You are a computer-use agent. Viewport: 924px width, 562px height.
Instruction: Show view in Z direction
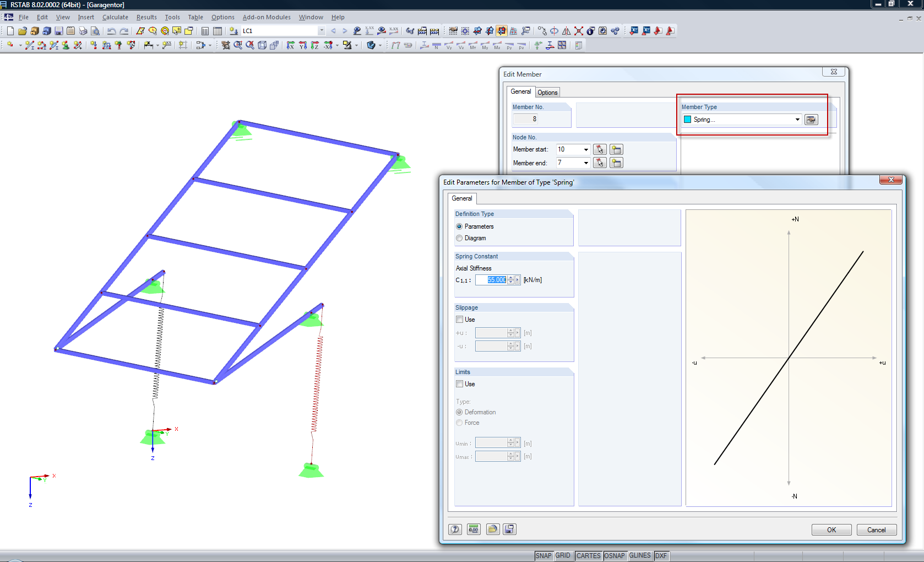click(x=314, y=45)
